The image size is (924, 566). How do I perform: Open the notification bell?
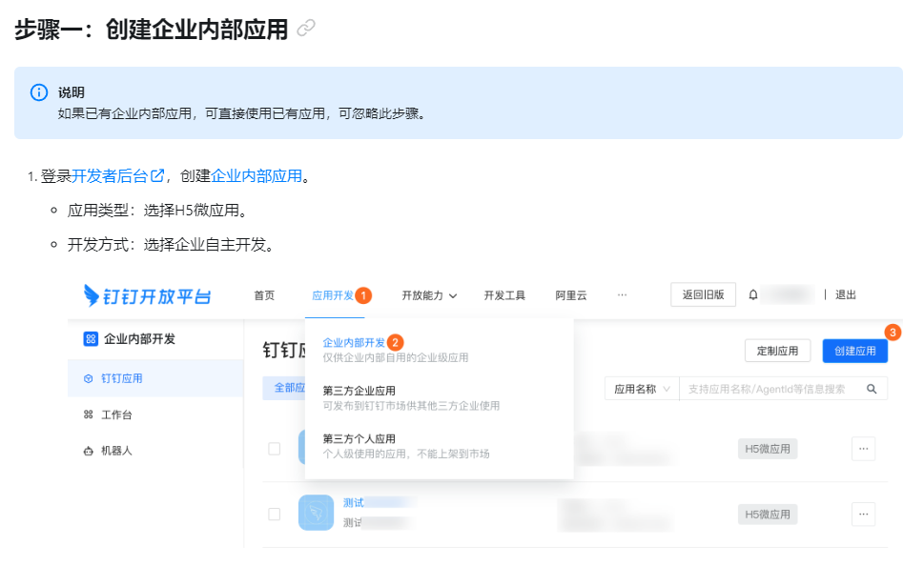pyautogui.click(x=753, y=294)
